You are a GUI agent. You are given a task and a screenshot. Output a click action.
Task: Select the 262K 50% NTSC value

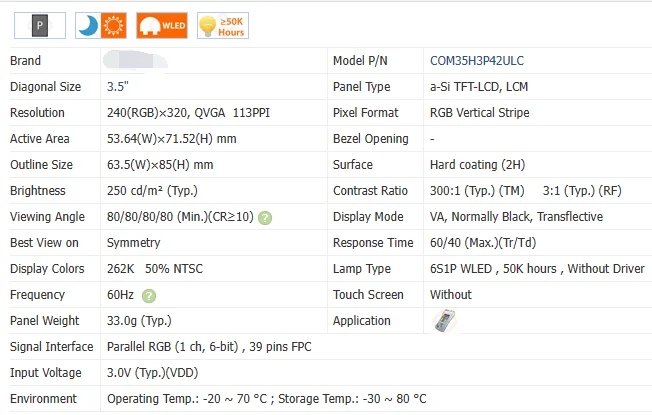[155, 269]
